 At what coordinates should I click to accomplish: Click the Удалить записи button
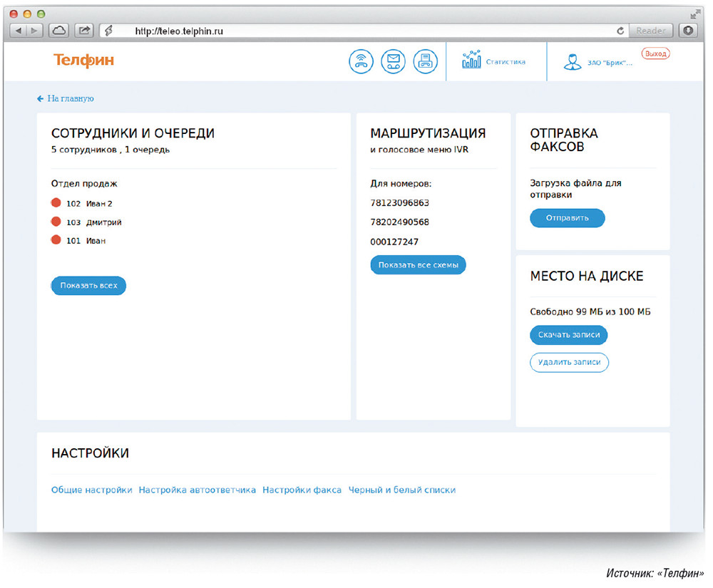pyautogui.click(x=569, y=362)
